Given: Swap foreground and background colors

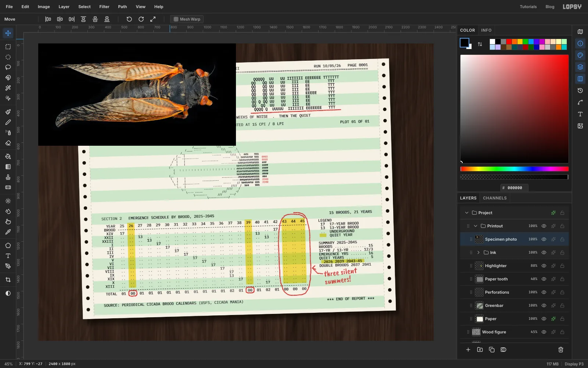Looking at the screenshot, I should [x=480, y=44].
